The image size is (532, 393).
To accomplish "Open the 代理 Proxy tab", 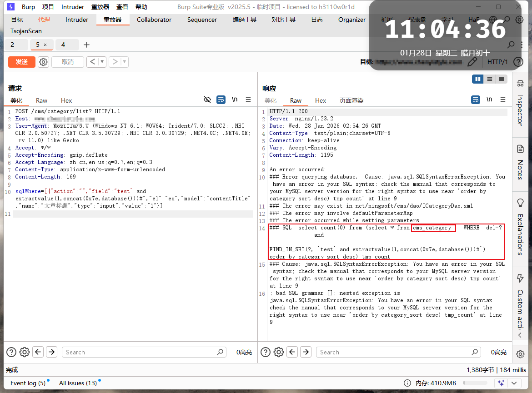I will click(44, 20).
